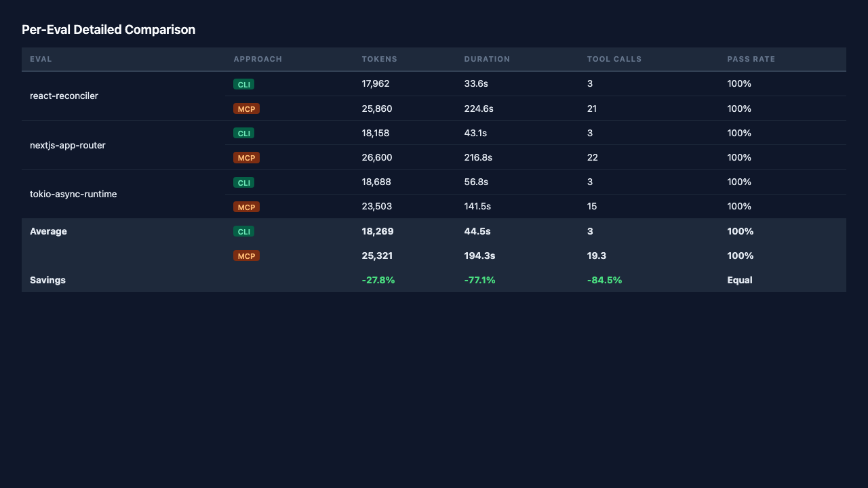Click the MCP badge in the Average row
Viewport: 868px width, 488px height.
point(246,256)
